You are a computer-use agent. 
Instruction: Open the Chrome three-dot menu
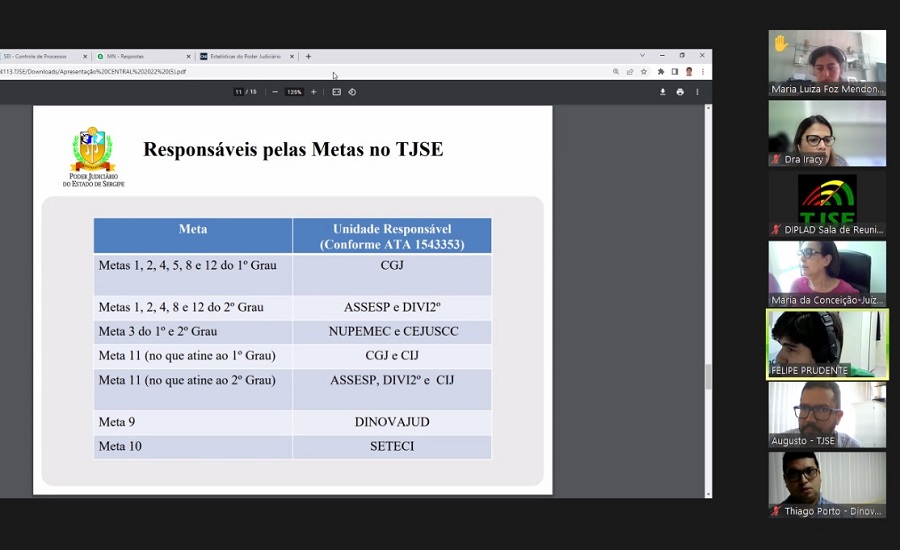703,72
